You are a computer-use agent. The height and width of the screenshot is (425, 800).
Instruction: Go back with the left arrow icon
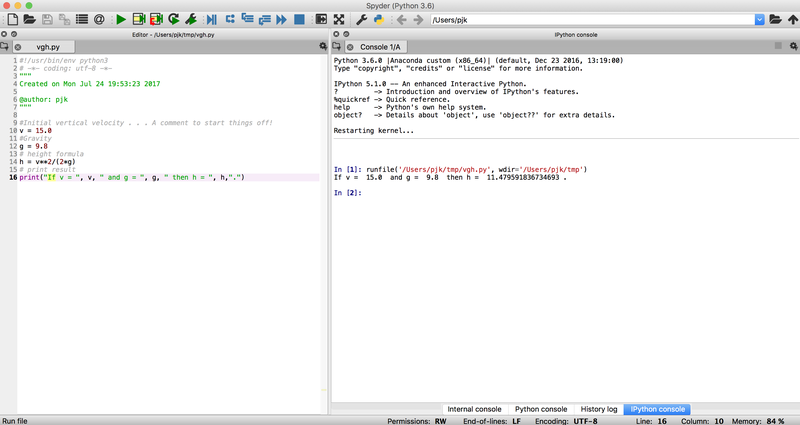coord(402,19)
